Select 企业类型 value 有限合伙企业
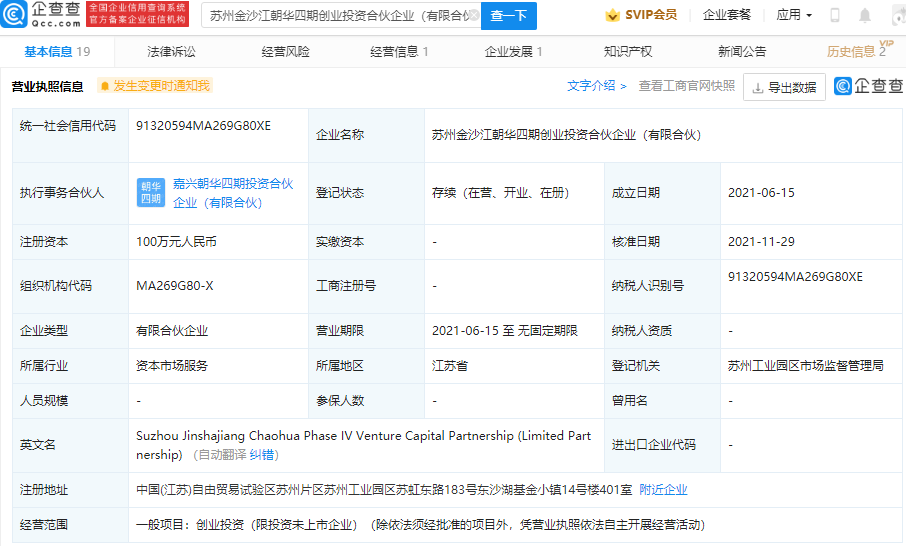 tap(172, 330)
